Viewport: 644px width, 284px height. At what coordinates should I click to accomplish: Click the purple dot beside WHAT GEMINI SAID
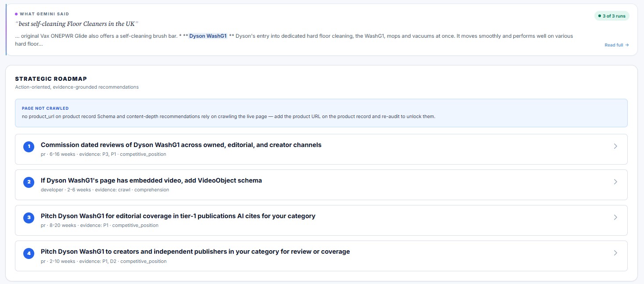(16, 14)
